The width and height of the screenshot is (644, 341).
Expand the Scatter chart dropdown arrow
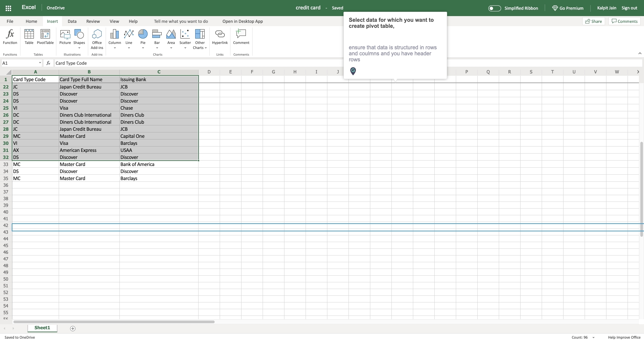[x=185, y=48]
